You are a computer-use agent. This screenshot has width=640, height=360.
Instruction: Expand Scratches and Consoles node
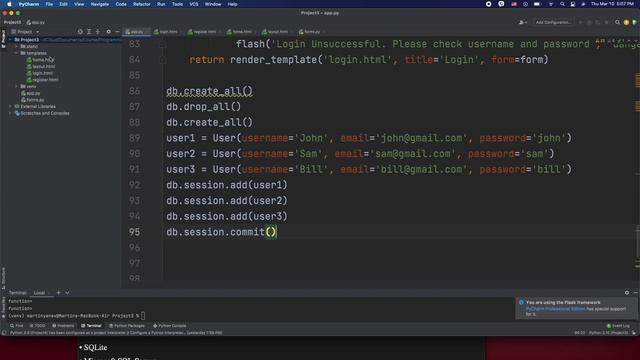10,113
